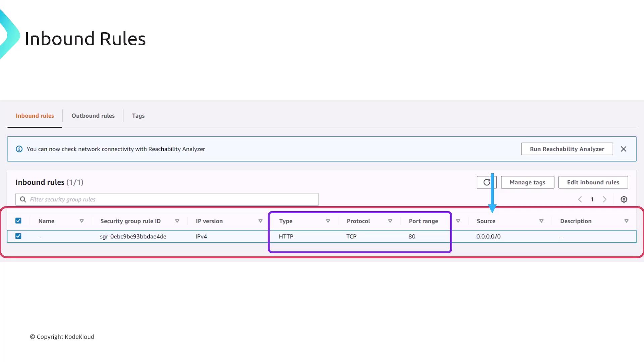Sort by Protocol column arrow
644x362 pixels.
click(x=390, y=221)
